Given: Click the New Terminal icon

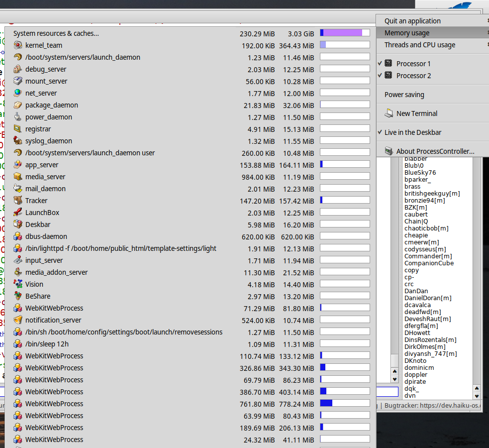Looking at the screenshot, I should [x=389, y=113].
